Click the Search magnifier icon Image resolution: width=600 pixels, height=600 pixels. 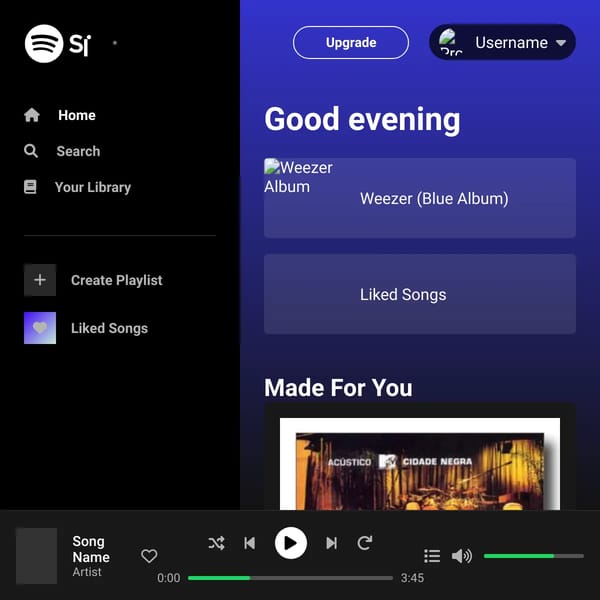click(31, 151)
